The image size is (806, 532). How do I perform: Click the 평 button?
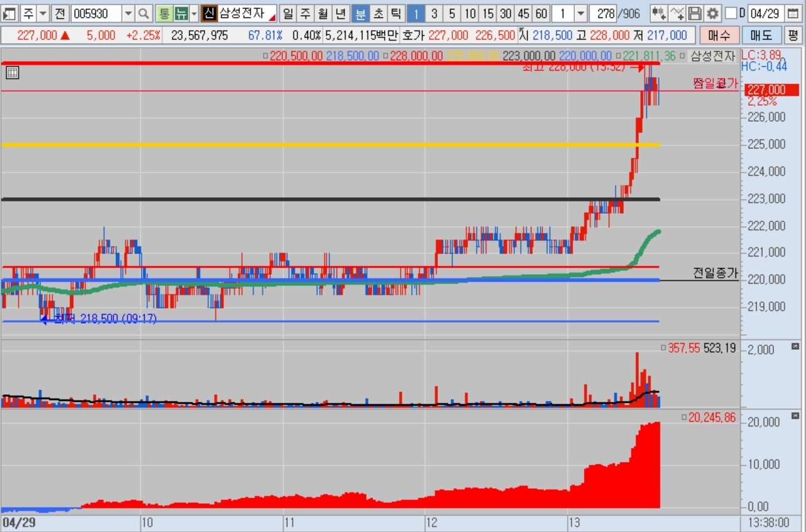pos(793,36)
